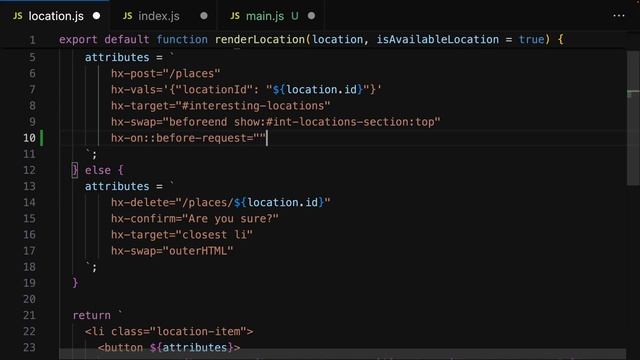Click the isAvailableLocation parameter
Viewport: 640px width, 360px height.
coord(438,40)
